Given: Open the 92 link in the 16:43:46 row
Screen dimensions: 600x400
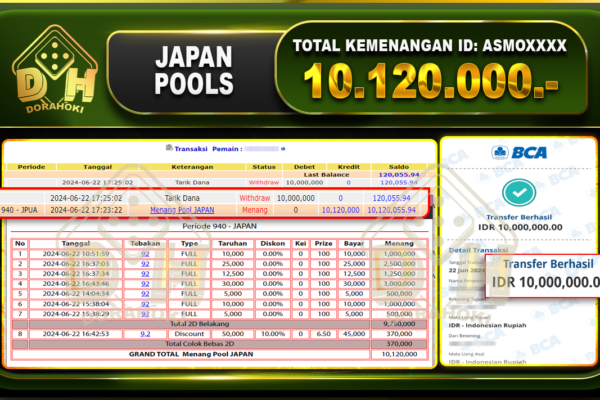Looking at the screenshot, I should pyautogui.click(x=145, y=284).
